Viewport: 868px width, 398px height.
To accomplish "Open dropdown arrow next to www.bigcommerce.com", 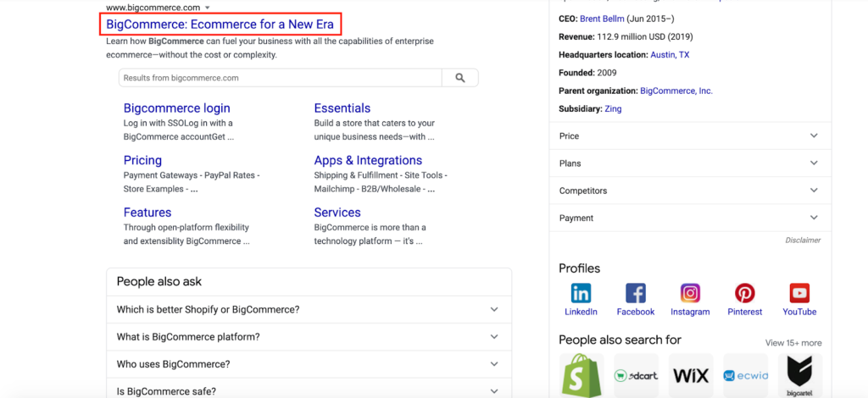I will (207, 8).
